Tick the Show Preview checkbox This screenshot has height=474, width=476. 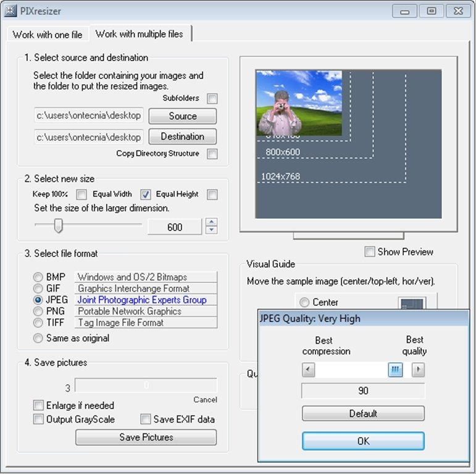[x=369, y=252]
